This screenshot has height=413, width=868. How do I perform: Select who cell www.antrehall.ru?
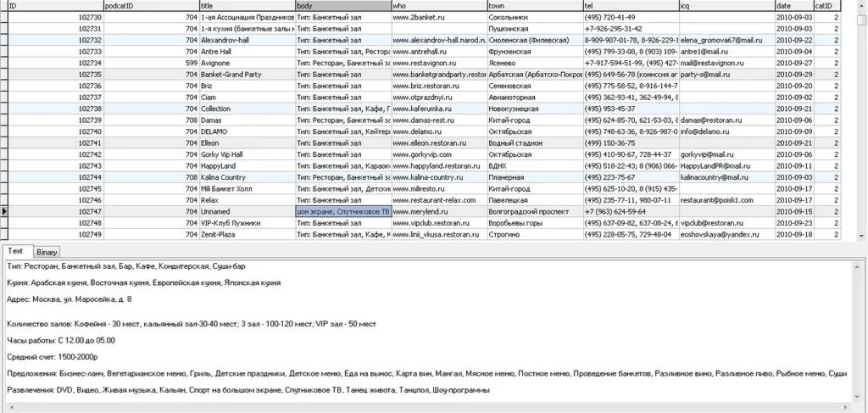(x=439, y=52)
